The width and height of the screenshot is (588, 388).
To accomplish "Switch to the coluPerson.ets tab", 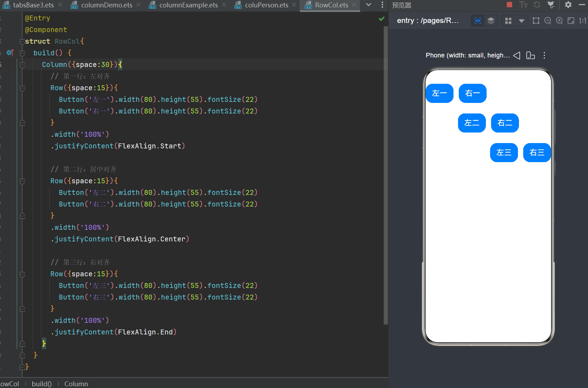I will point(267,5).
